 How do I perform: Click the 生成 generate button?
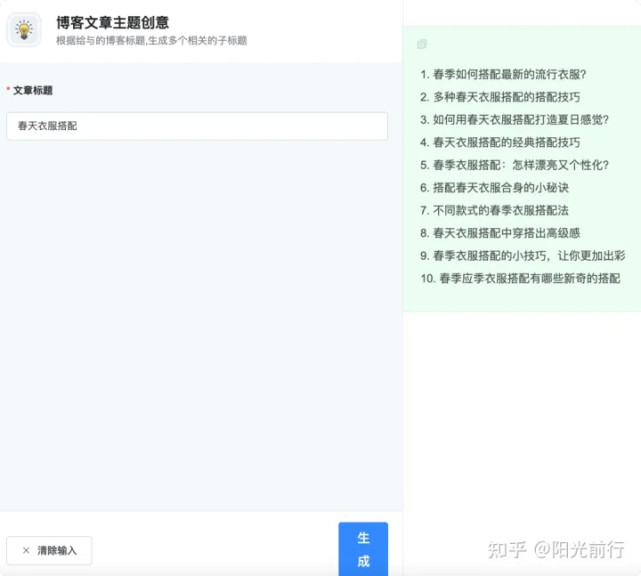(363, 549)
